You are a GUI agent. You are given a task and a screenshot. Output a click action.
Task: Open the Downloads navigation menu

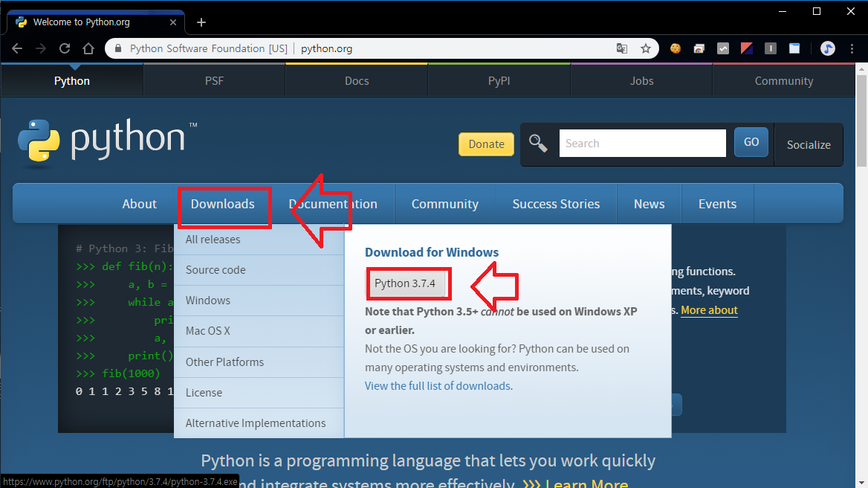[x=222, y=204]
